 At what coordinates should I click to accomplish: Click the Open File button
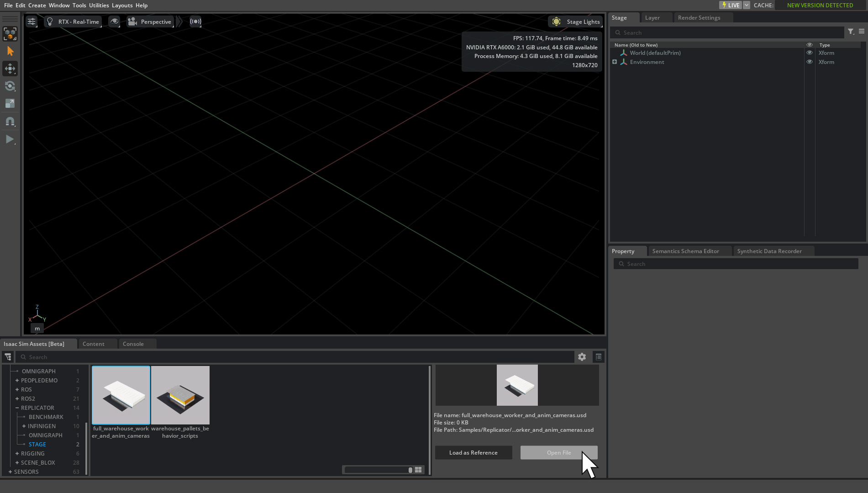point(558,453)
